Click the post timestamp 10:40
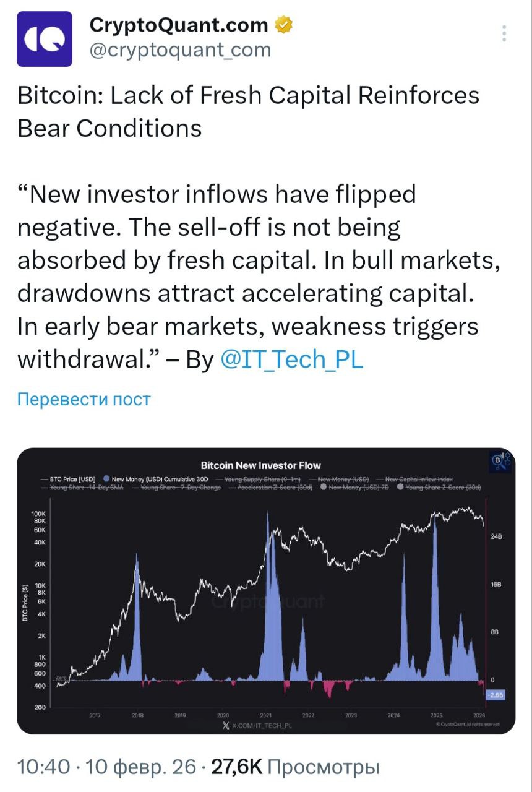 (43, 767)
